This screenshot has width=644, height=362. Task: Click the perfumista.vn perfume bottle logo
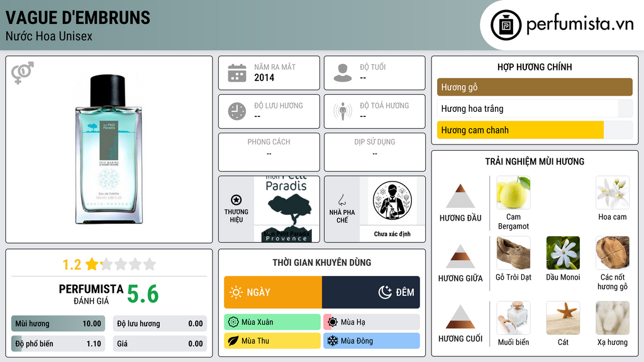click(506, 25)
